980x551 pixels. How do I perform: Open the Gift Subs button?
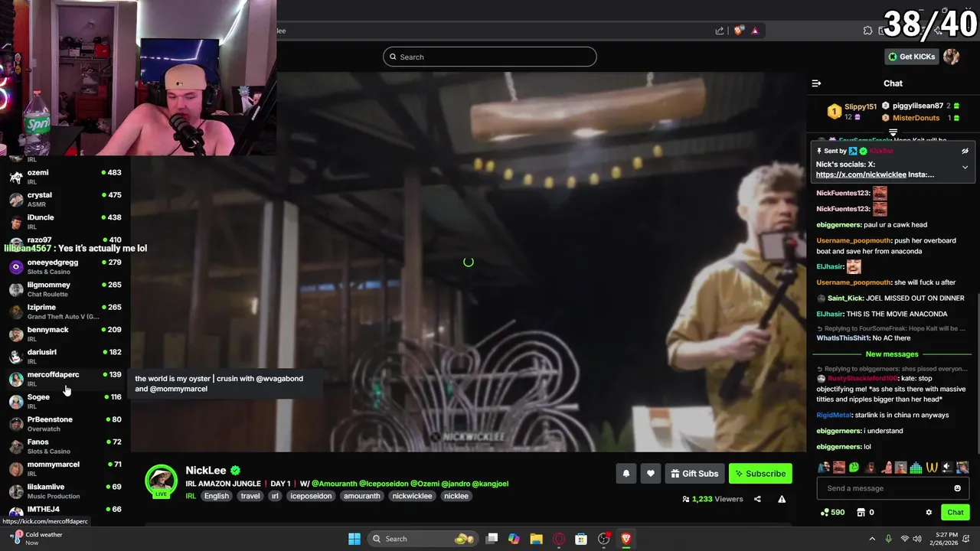point(695,474)
